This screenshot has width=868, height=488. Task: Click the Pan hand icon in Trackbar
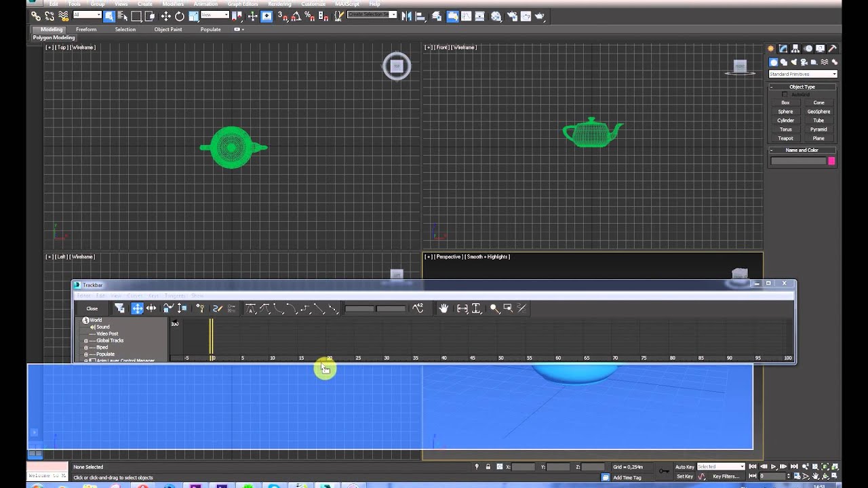point(443,308)
